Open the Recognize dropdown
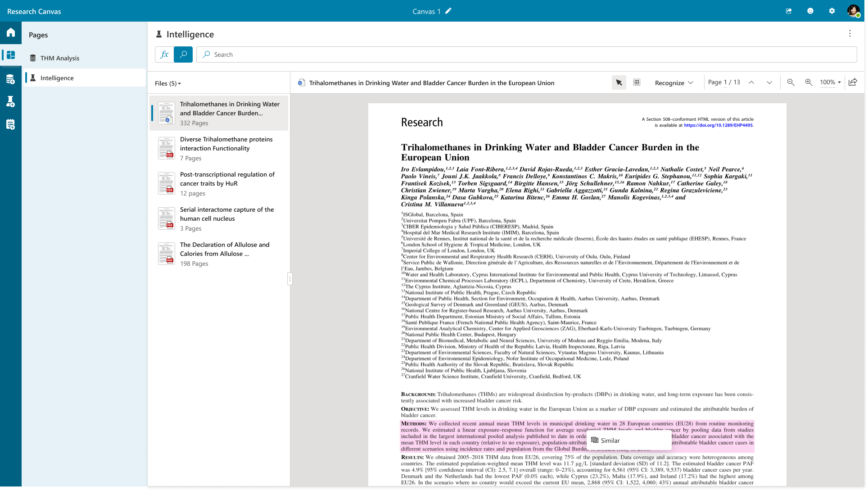868x491 pixels. coord(674,83)
